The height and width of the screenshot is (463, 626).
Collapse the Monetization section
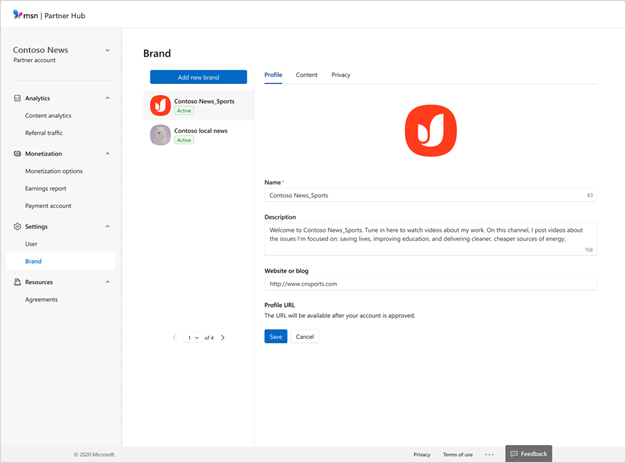[x=108, y=154]
